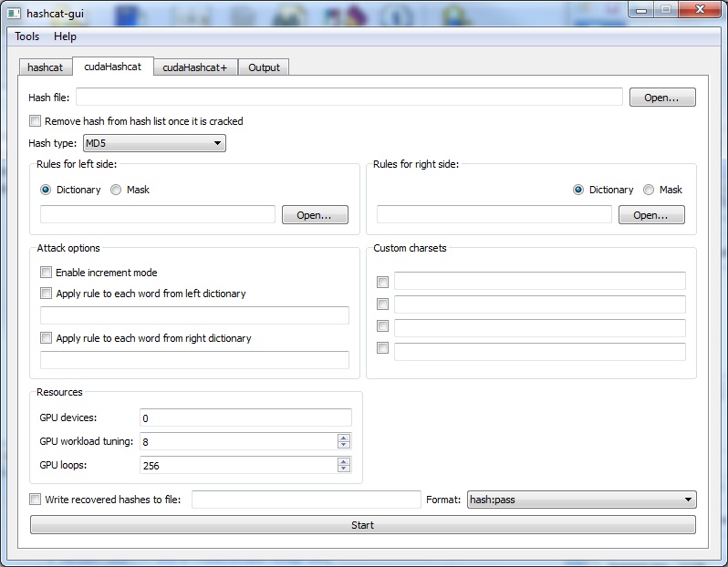
Task: Enable Write recovered hashes to file
Action: pyautogui.click(x=36, y=500)
